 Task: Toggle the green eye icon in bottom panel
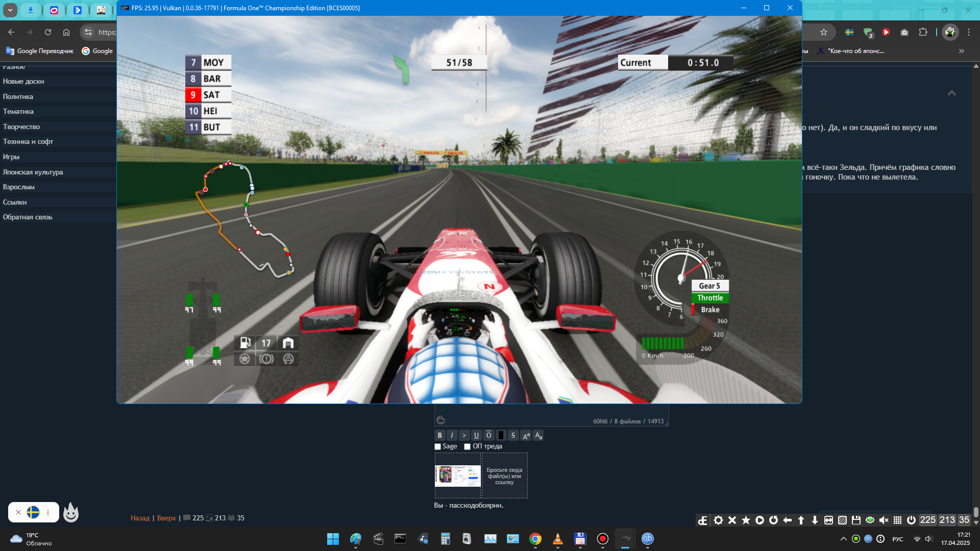[x=870, y=520]
